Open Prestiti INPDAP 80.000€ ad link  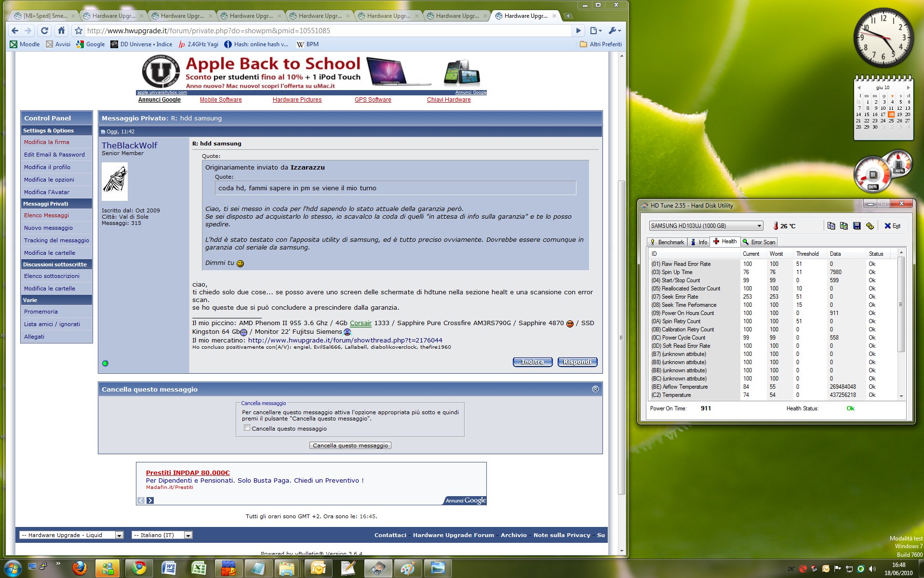(188, 473)
